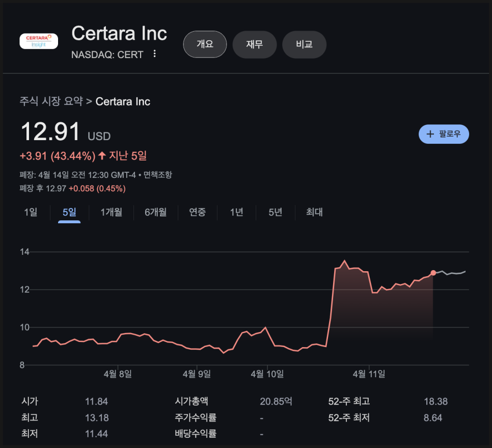
Task: Click the 최고 high value 13.18
Action: point(97,418)
